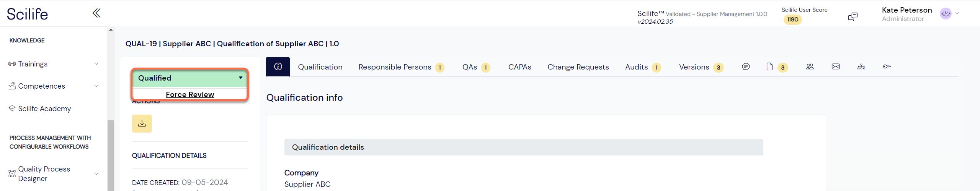The image size is (980, 191).
Task: Open the hierarchy tree icon tab
Action: coord(861,67)
